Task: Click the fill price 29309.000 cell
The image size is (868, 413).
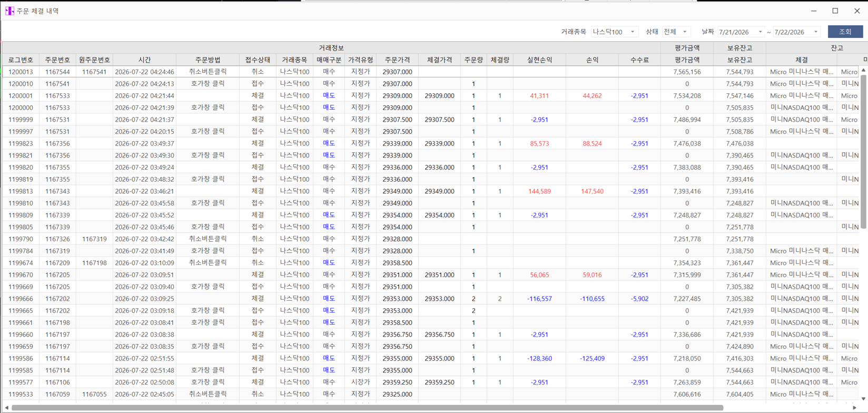Action: pos(440,96)
